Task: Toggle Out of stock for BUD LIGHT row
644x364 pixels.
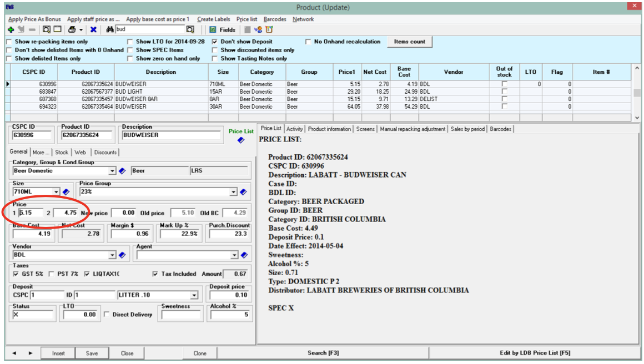Action: (504, 92)
